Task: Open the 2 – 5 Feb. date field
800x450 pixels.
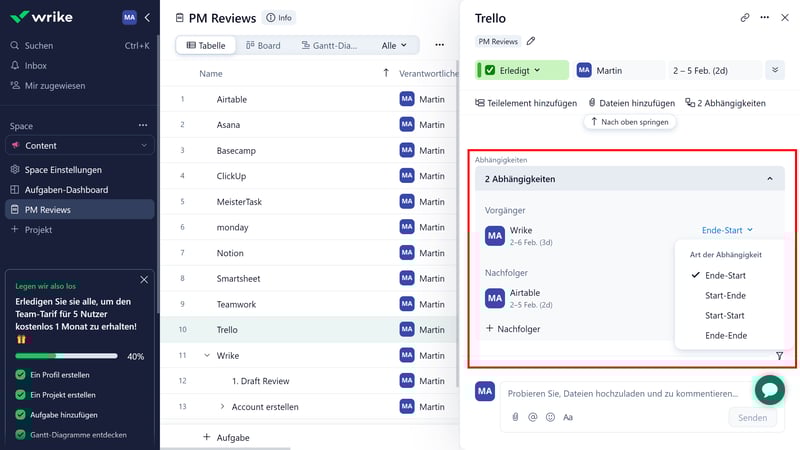Action: (714, 70)
